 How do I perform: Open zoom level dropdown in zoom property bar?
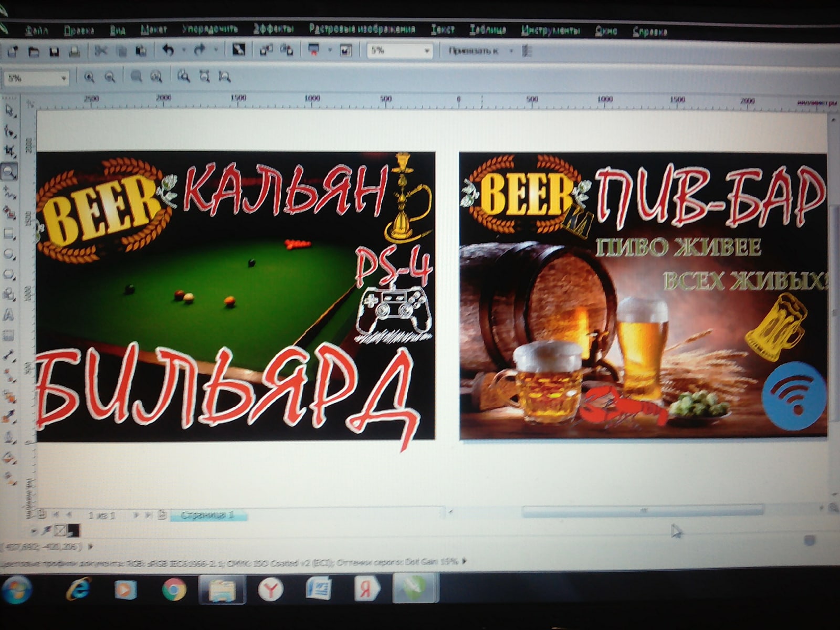[64, 79]
